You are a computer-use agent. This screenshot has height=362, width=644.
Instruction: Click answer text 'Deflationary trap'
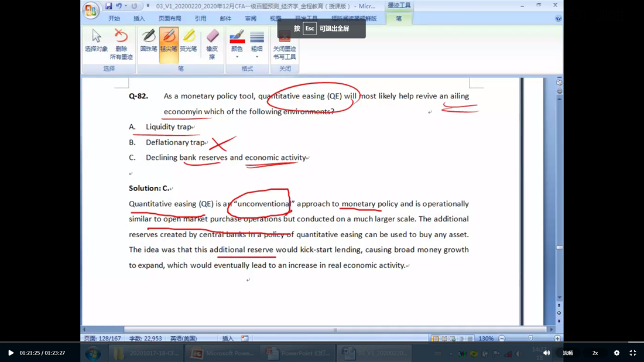click(x=175, y=142)
